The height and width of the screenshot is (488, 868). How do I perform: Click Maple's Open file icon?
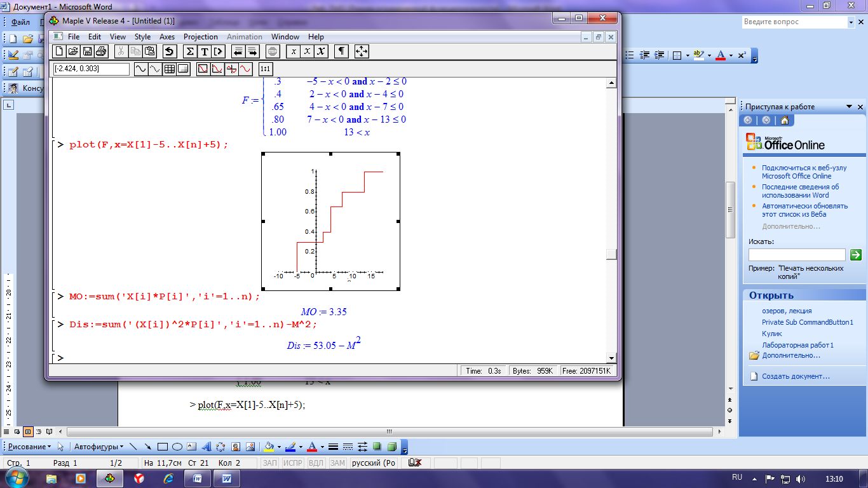(73, 51)
